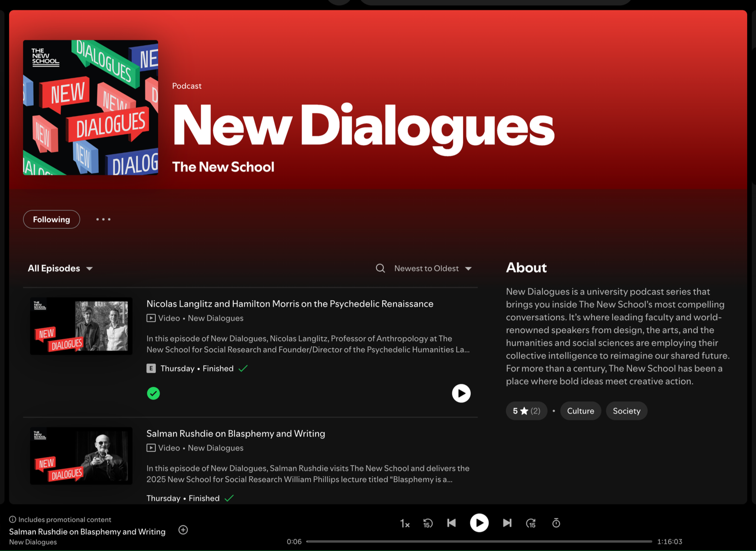
Task: Select the Culture category tag
Action: pyautogui.click(x=581, y=411)
